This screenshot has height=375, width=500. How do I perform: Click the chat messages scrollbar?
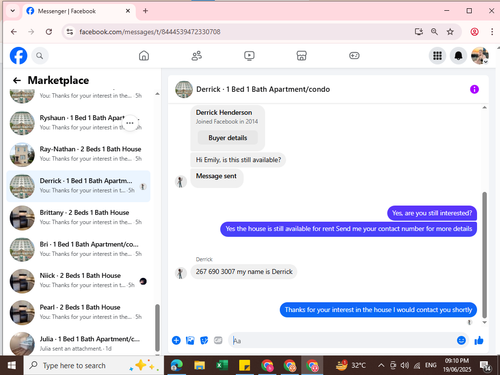click(484, 255)
